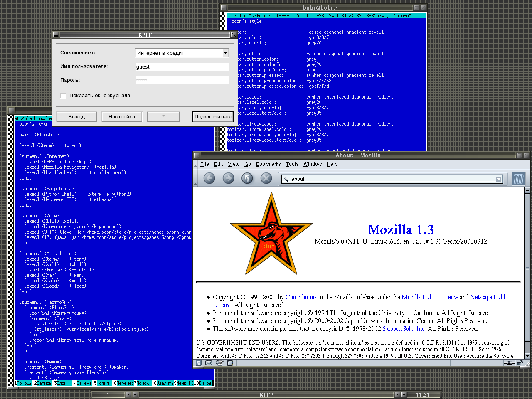Screen dimensions: 532x399
Task: Click 'Подключиться' to connect
Action: point(213,117)
